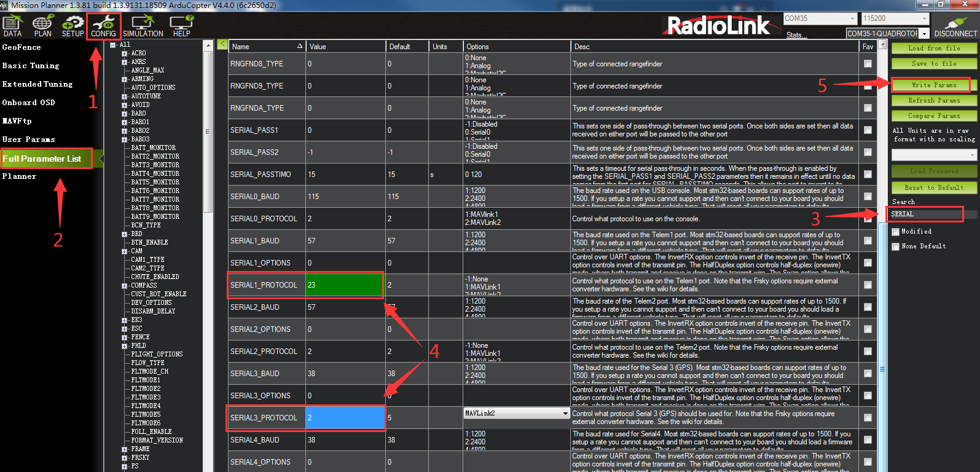Tick the Fav box for RNGFNDA_TYPE

pyautogui.click(x=868, y=108)
